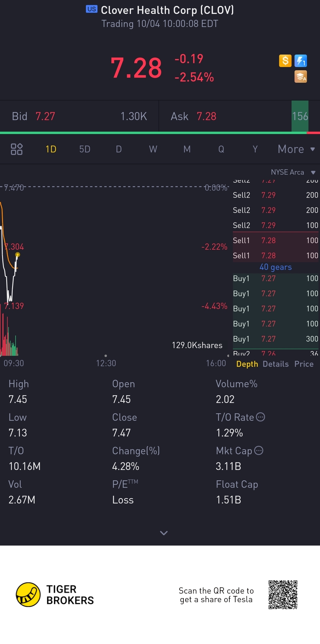Tap the Float Cap value 1.51B

tap(228, 500)
